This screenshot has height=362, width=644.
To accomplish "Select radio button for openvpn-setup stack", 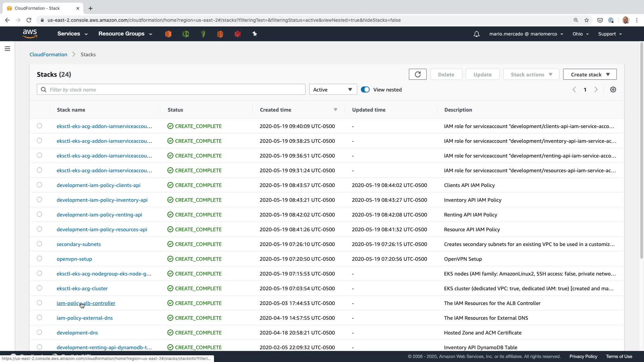I will [x=40, y=258].
